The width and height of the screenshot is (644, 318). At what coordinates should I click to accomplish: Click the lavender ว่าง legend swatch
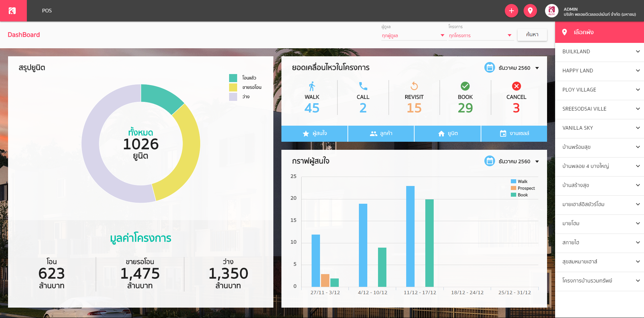(x=233, y=97)
